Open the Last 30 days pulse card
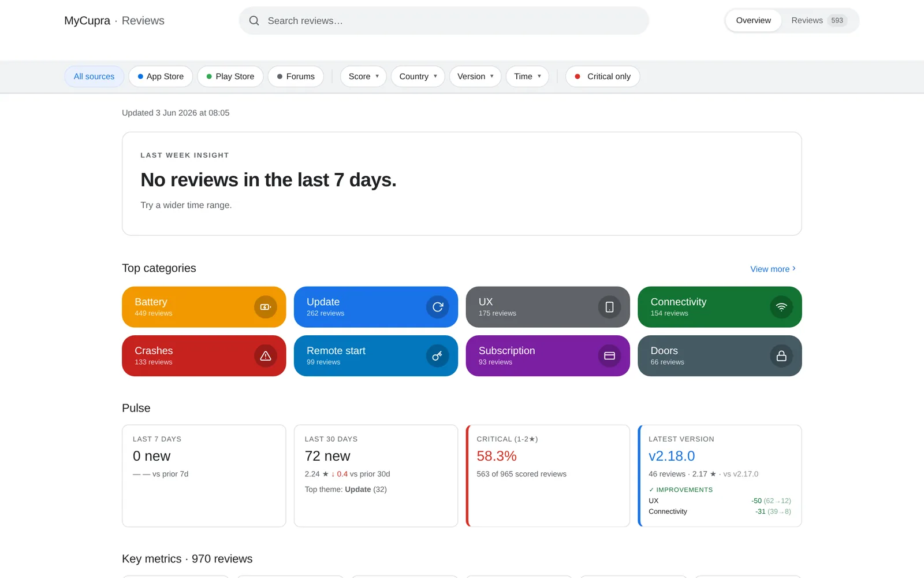 376,476
